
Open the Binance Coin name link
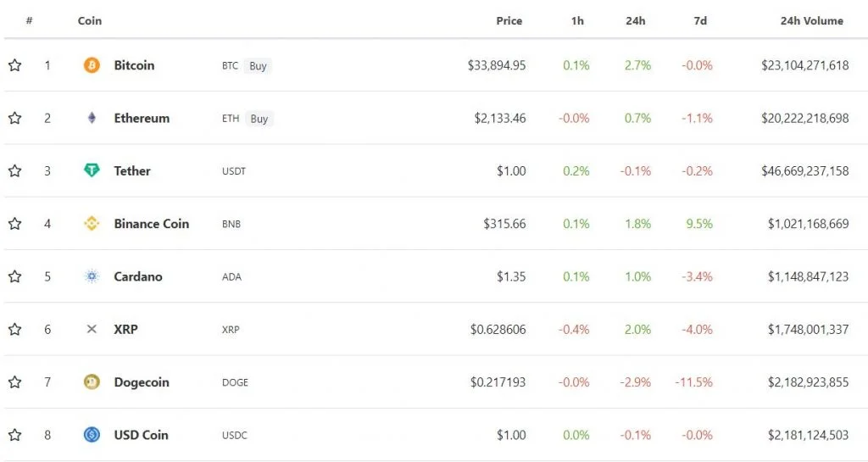tap(152, 224)
